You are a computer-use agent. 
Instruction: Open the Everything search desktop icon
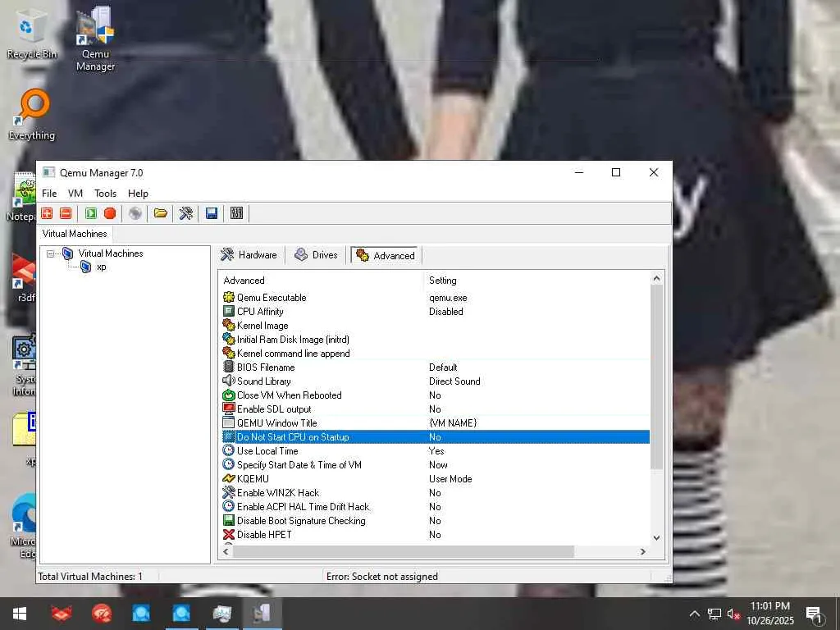32,115
